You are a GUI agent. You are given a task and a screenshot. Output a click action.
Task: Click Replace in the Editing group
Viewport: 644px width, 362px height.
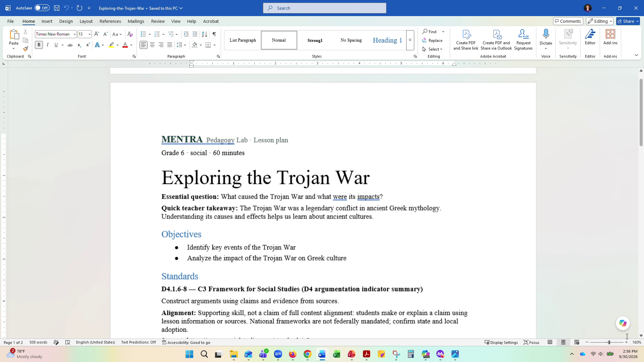[x=432, y=40]
